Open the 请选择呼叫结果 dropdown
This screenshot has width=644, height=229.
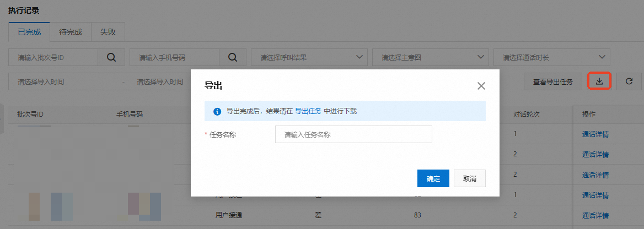[x=309, y=57]
